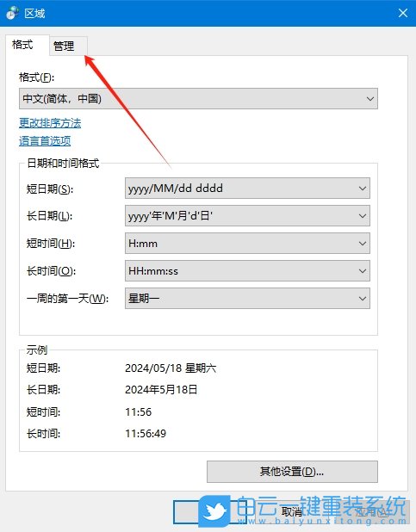The image size is (416, 532).
Task: Expand the 长时间 HH:mm:ss dropdown
Action: tap(247, 271)
